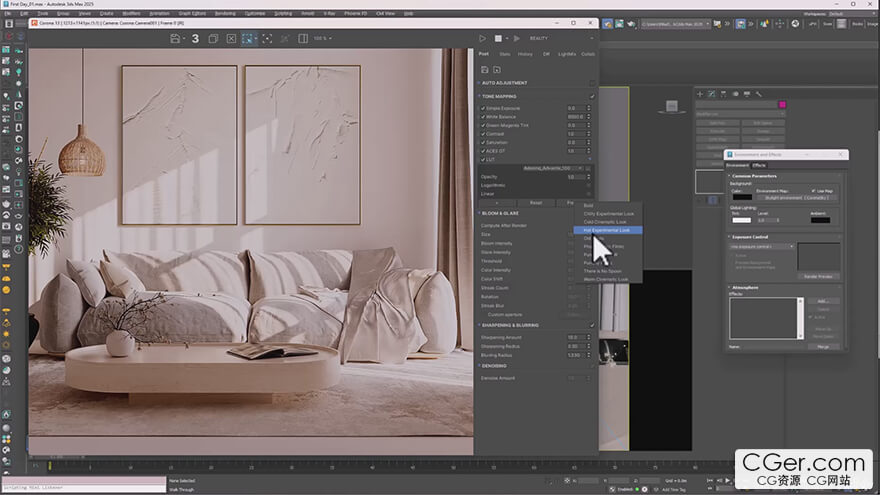Click the magenta object color swatch
Viewport: 880px width, 495px height.
pyautogui.click(x=782, y=104)
